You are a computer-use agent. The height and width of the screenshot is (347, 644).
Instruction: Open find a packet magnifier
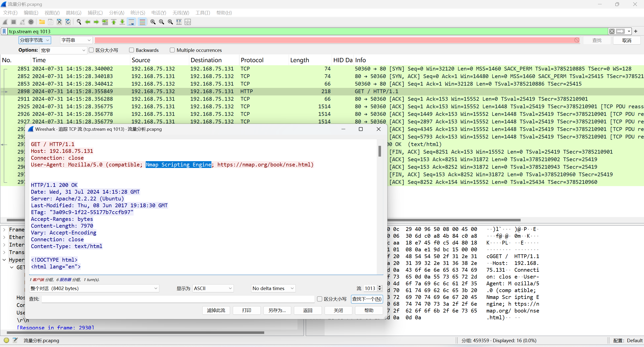[x=79, y=22]
